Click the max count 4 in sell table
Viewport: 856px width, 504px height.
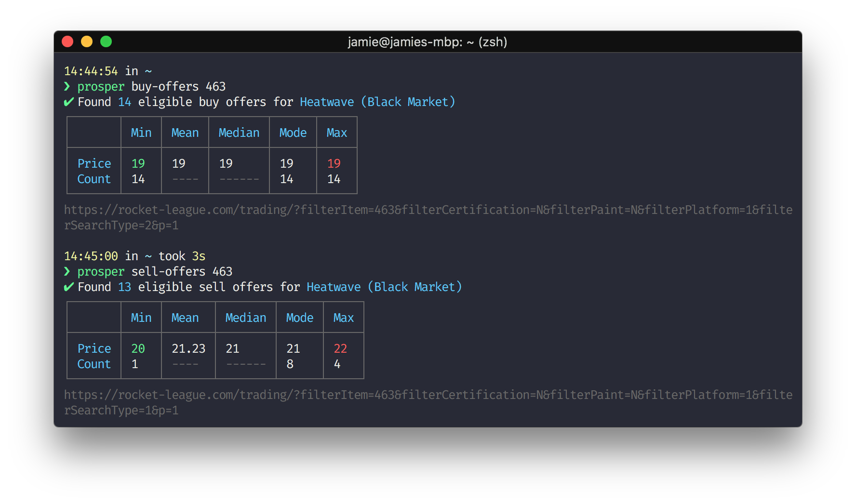pyautogui.click(x=337, y=364)
